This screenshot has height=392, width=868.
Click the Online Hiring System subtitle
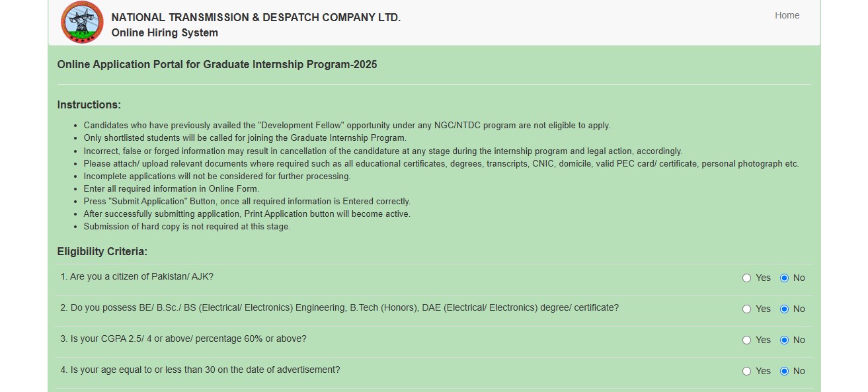(165, 33)
